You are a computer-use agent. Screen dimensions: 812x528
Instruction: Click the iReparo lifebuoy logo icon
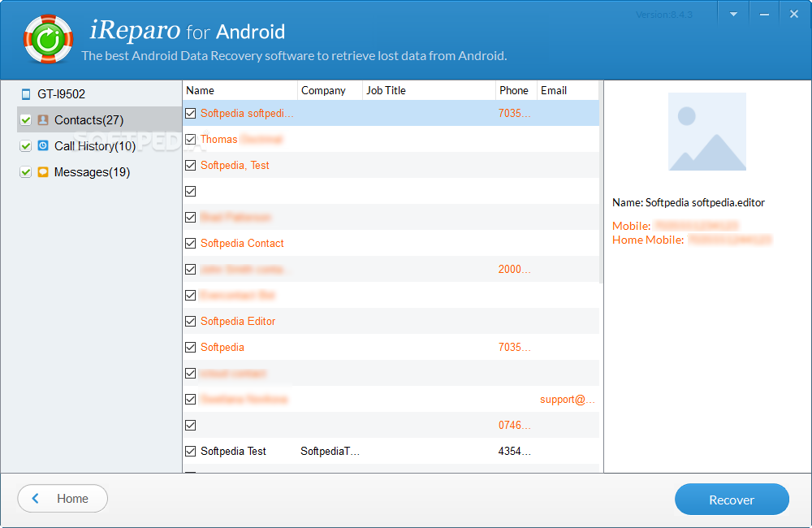point(48,39)
